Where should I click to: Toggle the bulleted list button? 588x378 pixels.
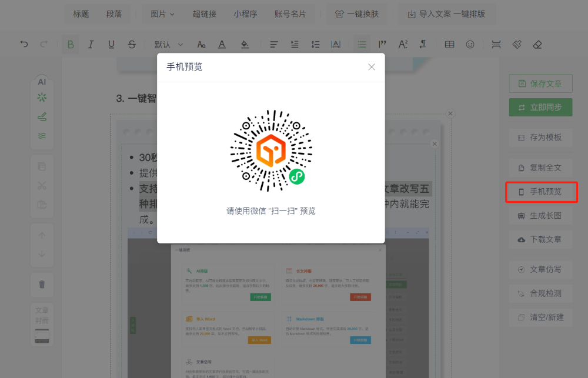(362, 45)
